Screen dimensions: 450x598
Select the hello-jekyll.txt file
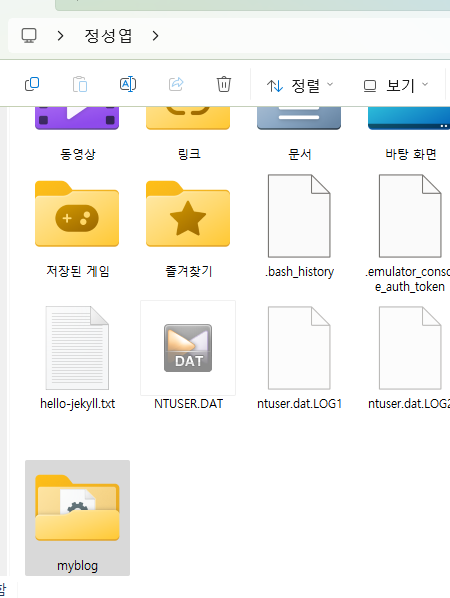click(x=77, y=358)
